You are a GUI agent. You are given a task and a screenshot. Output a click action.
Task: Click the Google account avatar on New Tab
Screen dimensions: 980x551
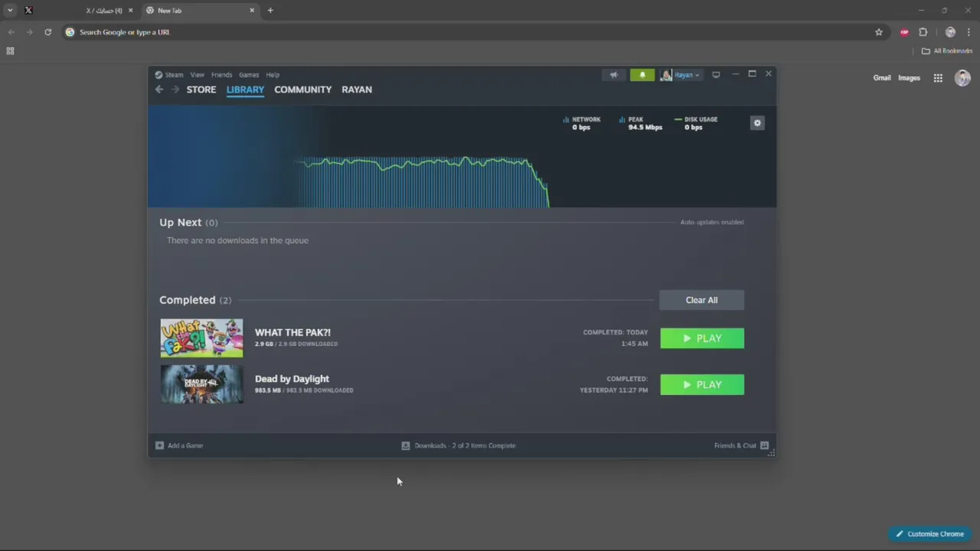click(962, 78)
